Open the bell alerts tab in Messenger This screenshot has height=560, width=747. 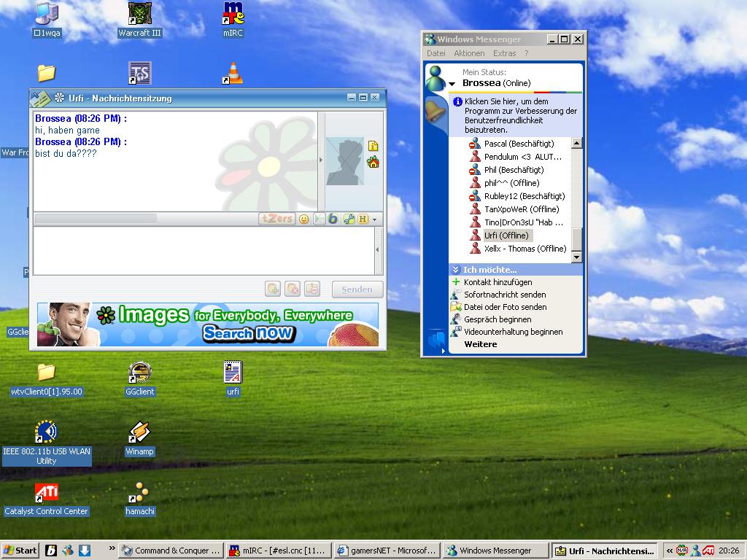click(435, 110)
